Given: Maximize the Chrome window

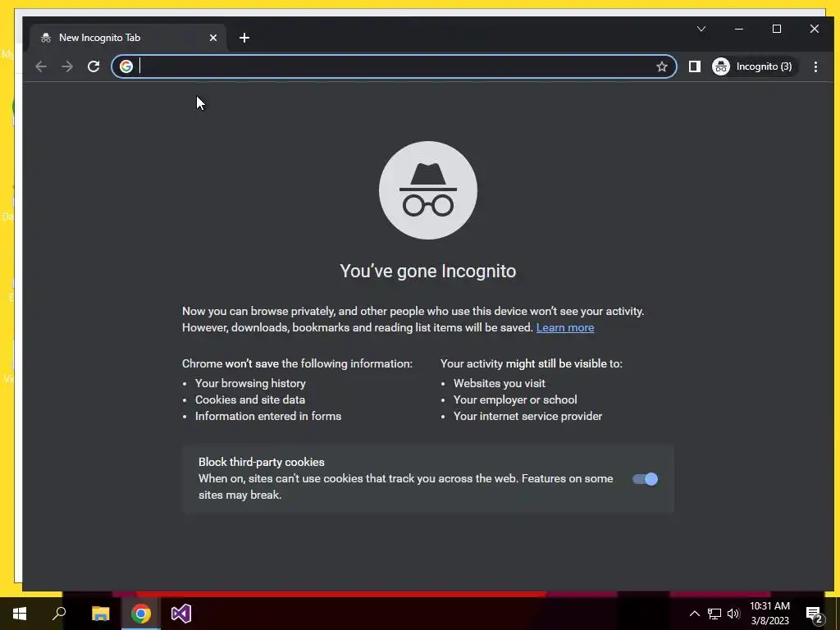Looking at the screenshot, I should 777,29.
